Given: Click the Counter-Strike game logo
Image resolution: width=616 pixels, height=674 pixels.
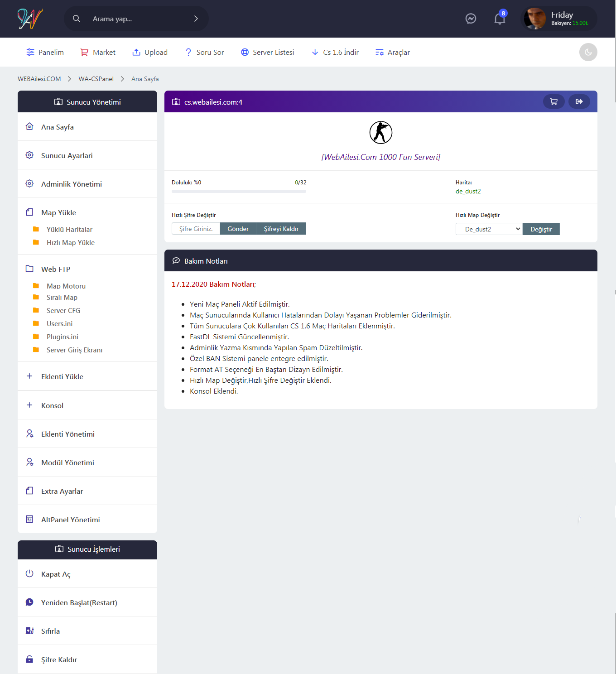Looking at the screenshot, I should tap(381, 132).
